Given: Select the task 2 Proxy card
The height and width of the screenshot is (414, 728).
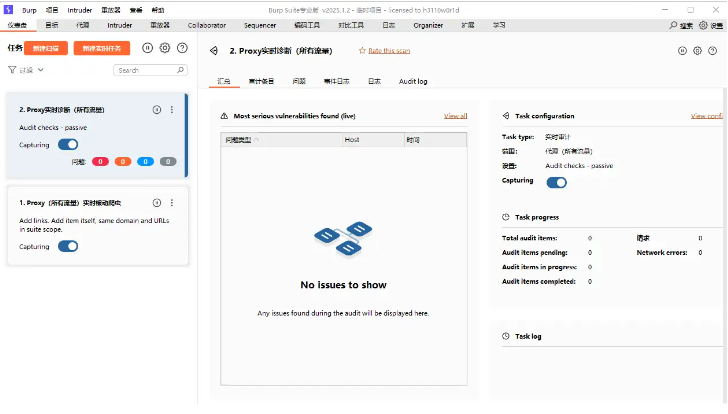Looking at the screenshot, I should tap(97, 136).
